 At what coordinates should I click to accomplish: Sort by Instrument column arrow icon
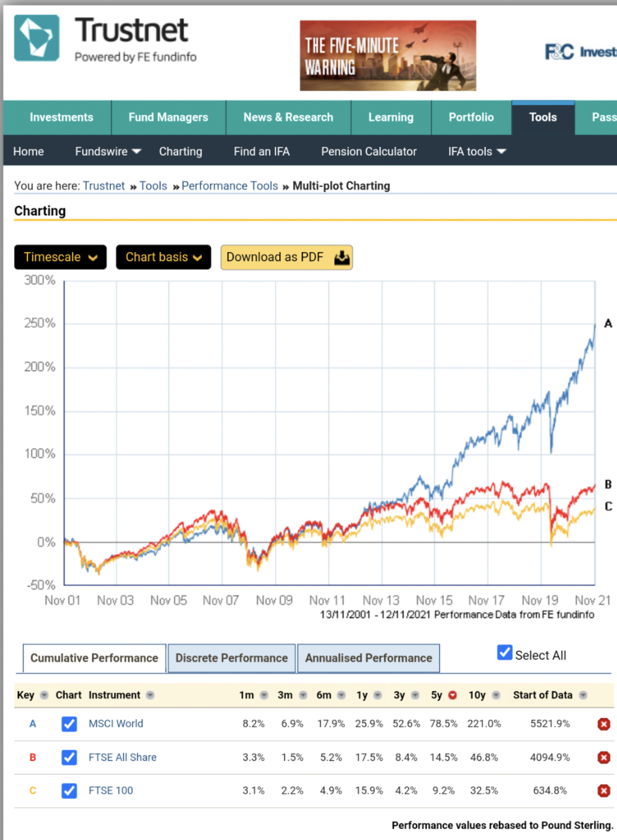click(150, 695)
